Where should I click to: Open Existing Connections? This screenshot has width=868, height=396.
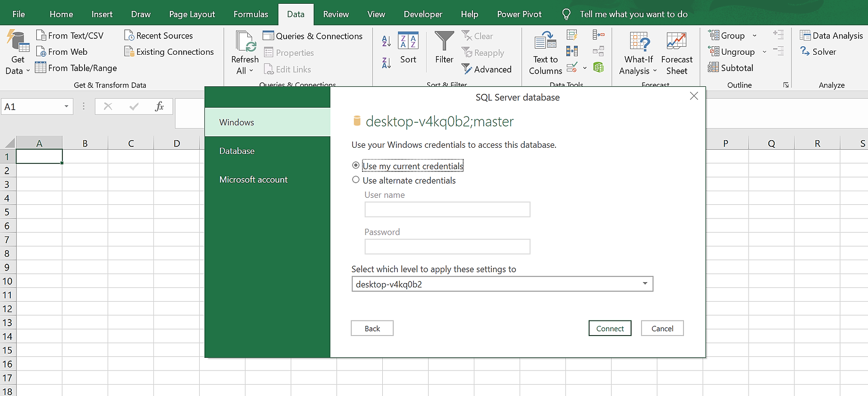pyautogui.click(x=169, y=51)
